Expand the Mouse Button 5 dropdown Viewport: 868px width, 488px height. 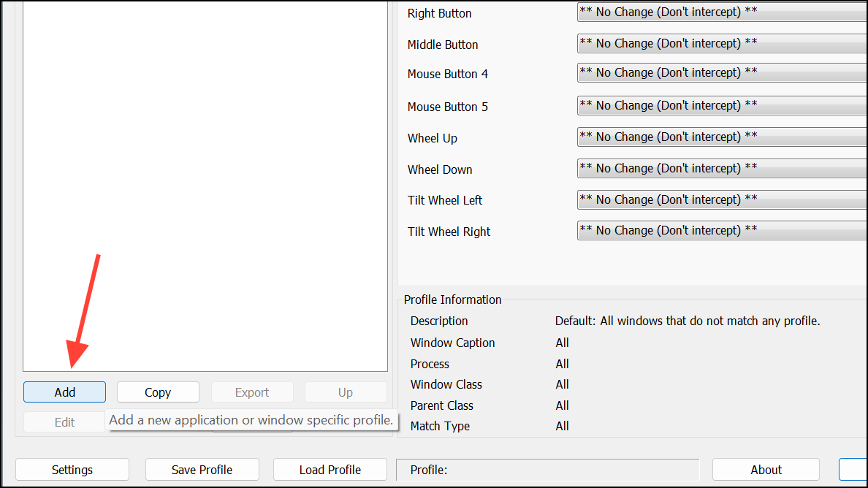click(722, 106)
